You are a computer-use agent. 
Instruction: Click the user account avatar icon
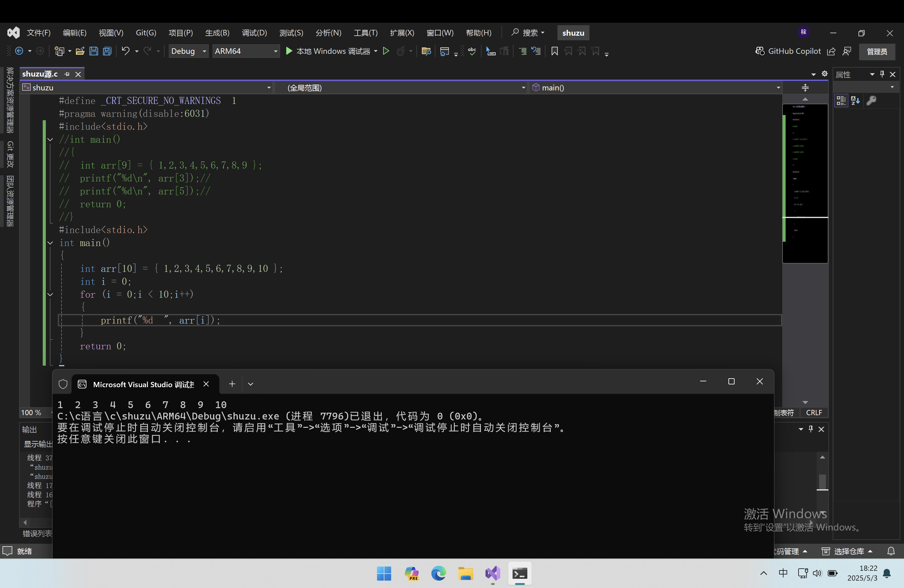pos(803,32)
